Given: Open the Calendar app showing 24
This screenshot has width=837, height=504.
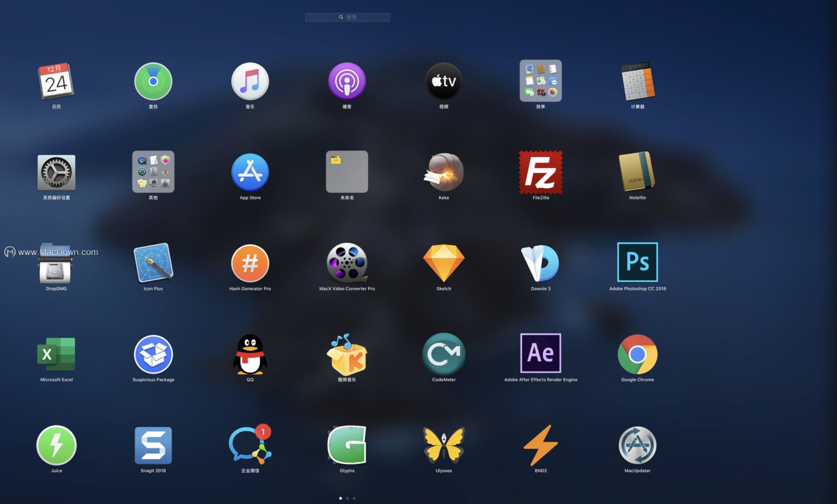Looking at the screenshot, I should coord(56,81).
